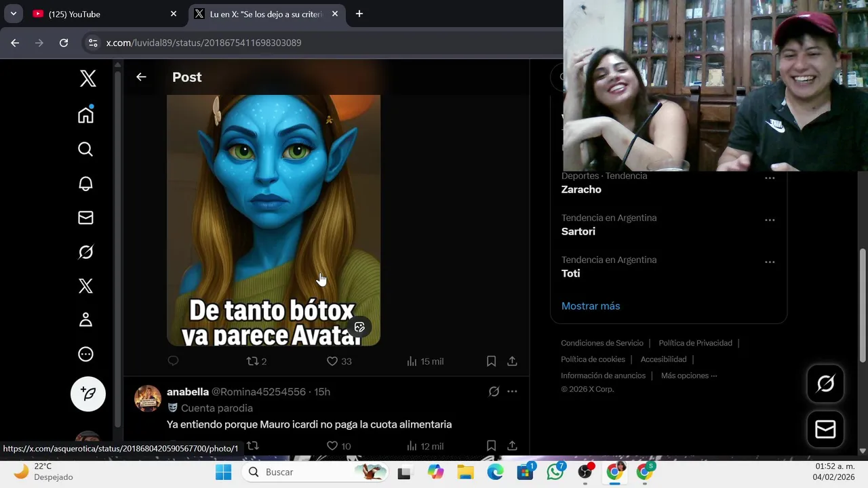Image resolution: width=868 pixels, height=488 pixels.
Task: Open Chrome tab search dropdown arrow
Action: pyautogui.click(x=13, y=14)
